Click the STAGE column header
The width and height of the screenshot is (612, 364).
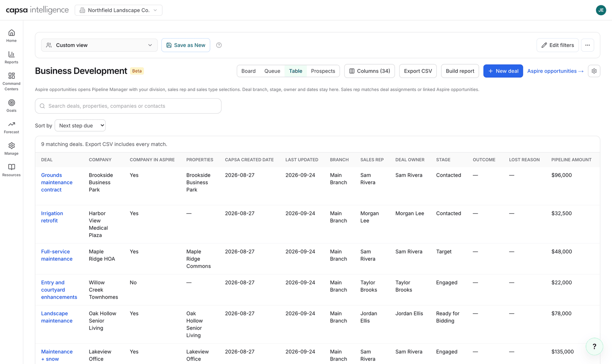pos(443,160)
